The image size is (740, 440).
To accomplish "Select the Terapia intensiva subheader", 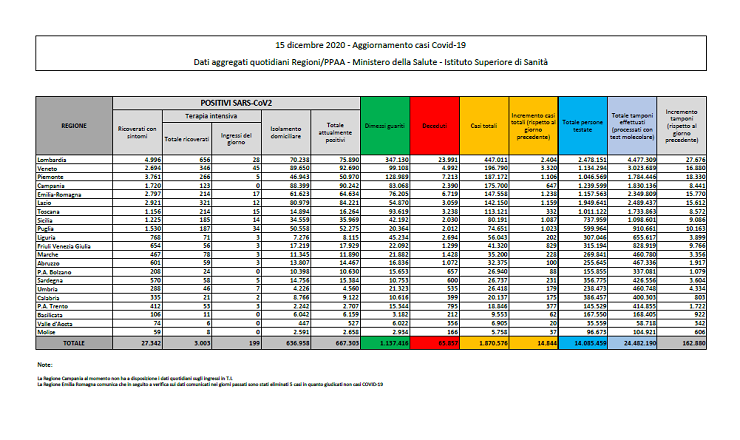I will click(210, 116).
